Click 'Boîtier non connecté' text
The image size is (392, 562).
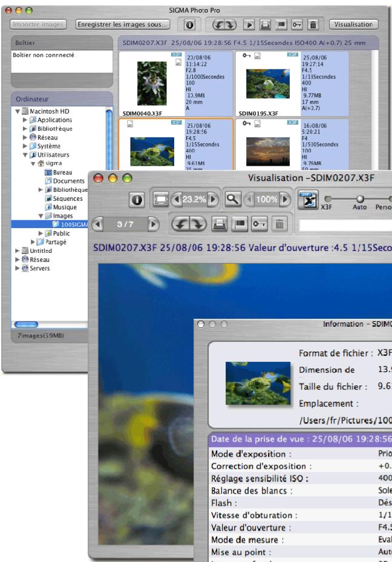tap(44, 55)
